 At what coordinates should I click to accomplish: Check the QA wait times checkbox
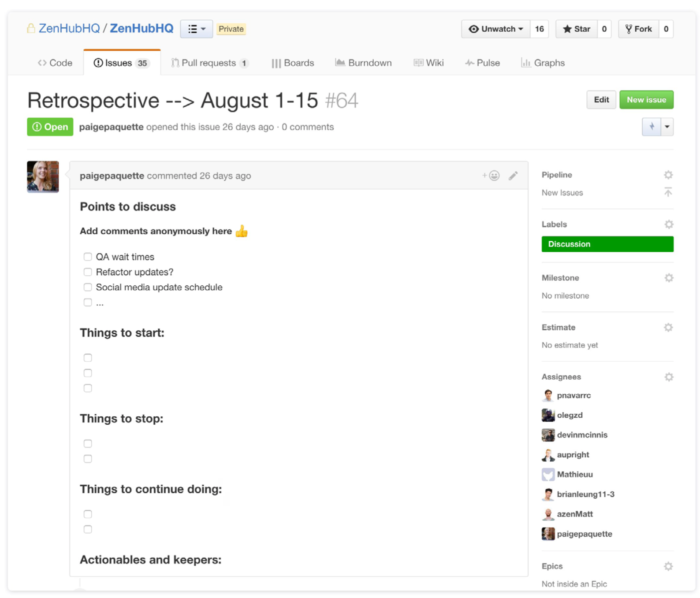click(x=88, y=257)
